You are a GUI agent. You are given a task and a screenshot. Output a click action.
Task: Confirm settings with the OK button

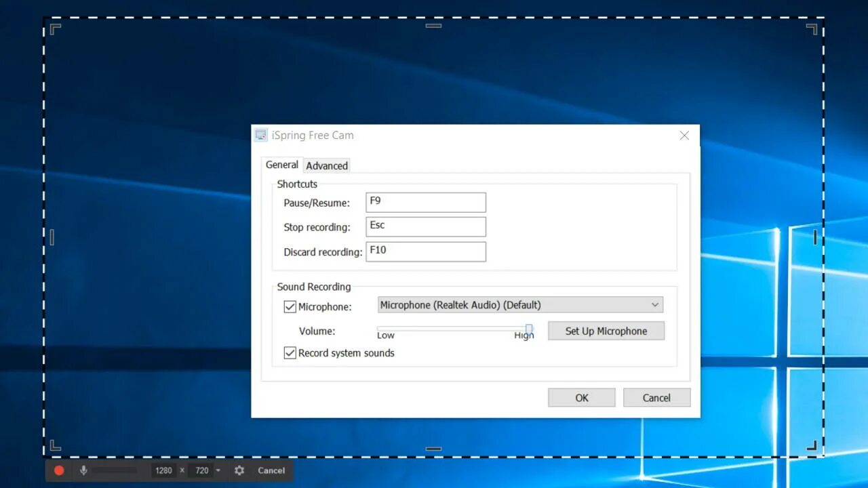[x=582, y=398]
